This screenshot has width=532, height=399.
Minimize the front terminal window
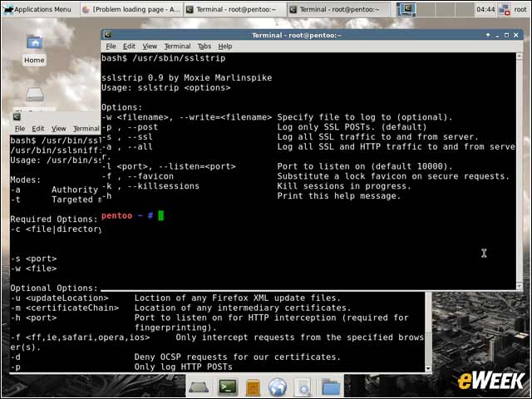pyautogui.click(x=497, y=35)
